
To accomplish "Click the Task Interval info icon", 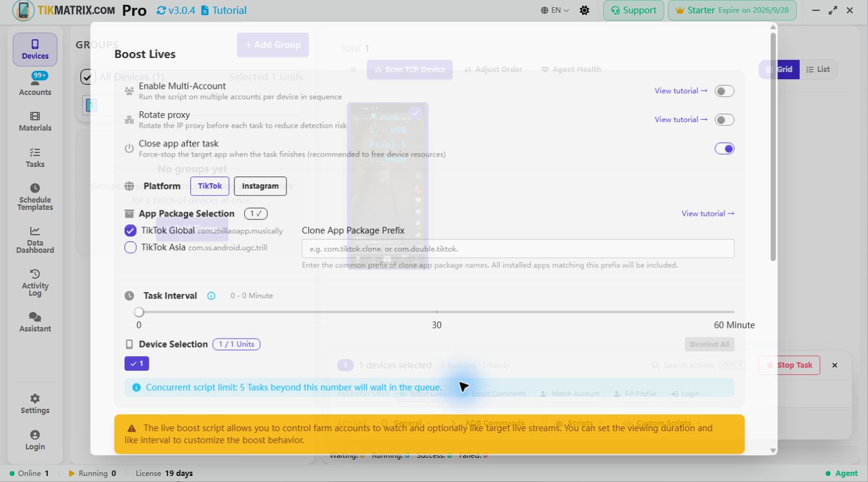I will click(211, 296).
